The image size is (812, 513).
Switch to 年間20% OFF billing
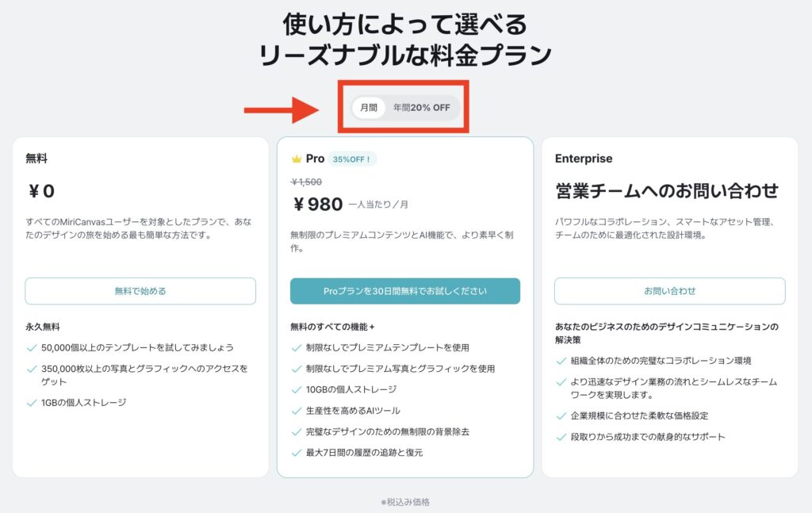421,108
